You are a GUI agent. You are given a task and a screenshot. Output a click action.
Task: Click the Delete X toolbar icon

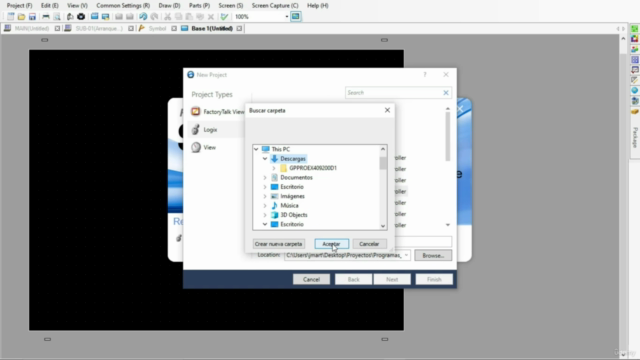(x=211, y=16)
